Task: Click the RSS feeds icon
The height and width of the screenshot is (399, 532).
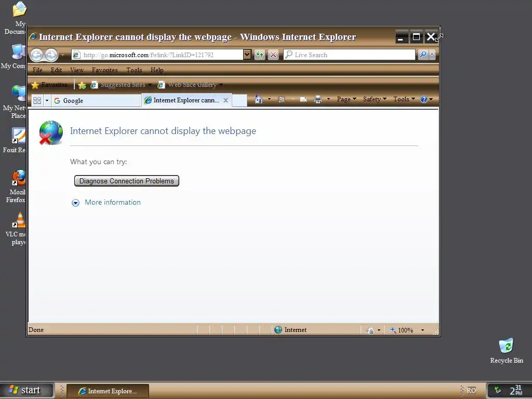Action: click(x=281, y=99)
